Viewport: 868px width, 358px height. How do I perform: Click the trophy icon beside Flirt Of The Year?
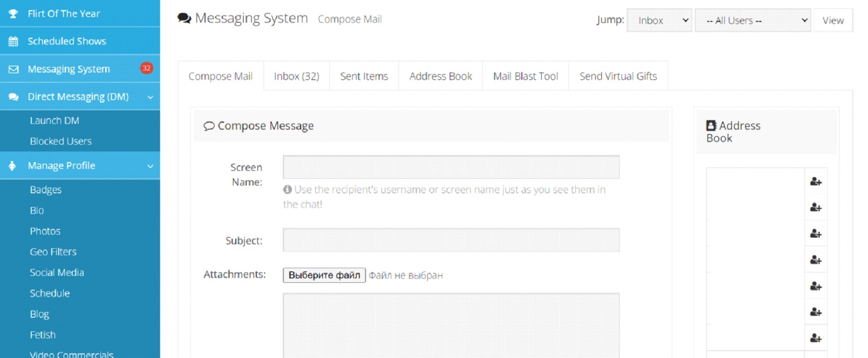(14, 14)
